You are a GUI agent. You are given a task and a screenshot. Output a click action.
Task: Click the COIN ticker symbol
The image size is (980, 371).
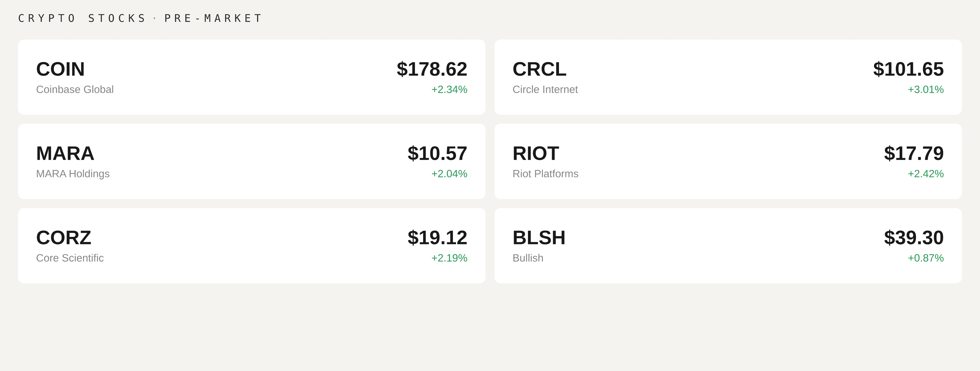60,69
